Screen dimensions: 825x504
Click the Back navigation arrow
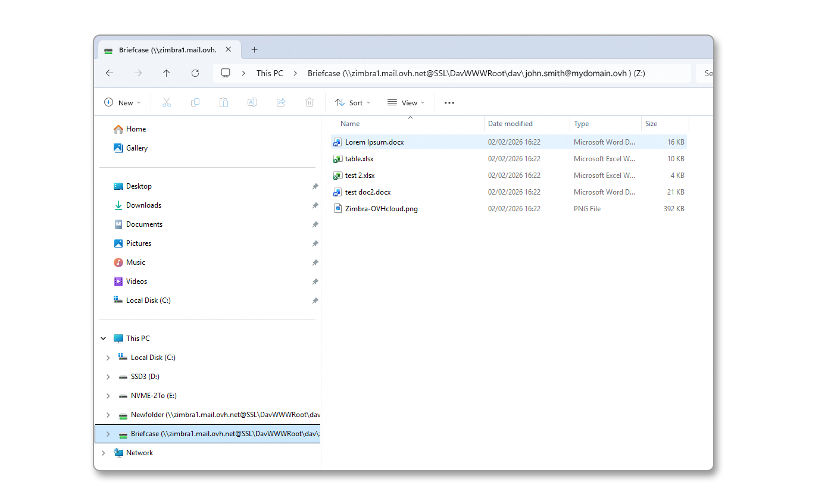110,73
